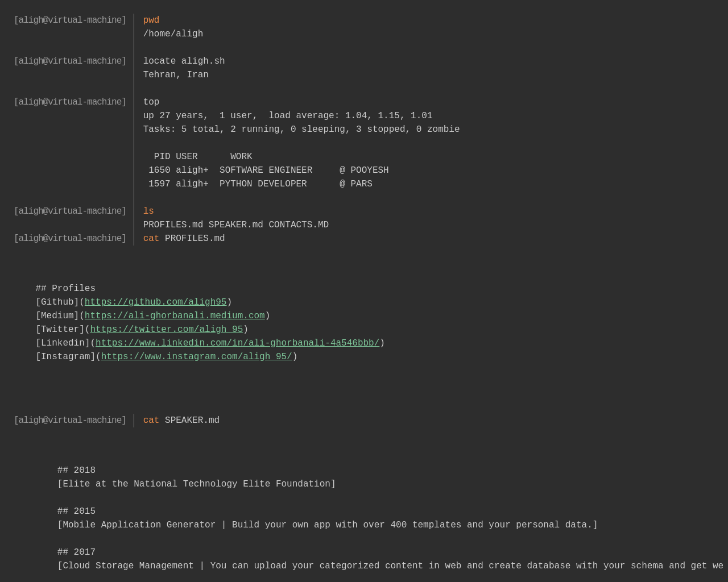
Task: Click the '## 2018' heading
Action: pyautogui.click(x=76, y=471)
